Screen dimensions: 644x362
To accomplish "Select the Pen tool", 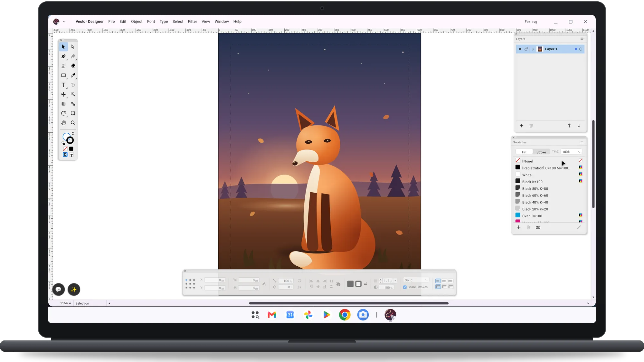I will 63,56.
